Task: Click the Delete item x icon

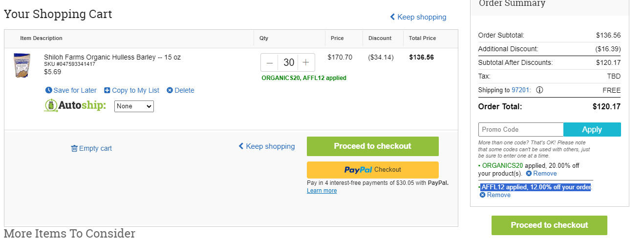Action: (x=170, y=90)
